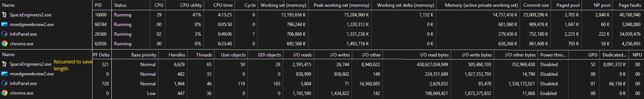644x99 pixels.
Task: Select SpaceEngineers2.exe icon in lower table
Action: click(x=4, y=64)
